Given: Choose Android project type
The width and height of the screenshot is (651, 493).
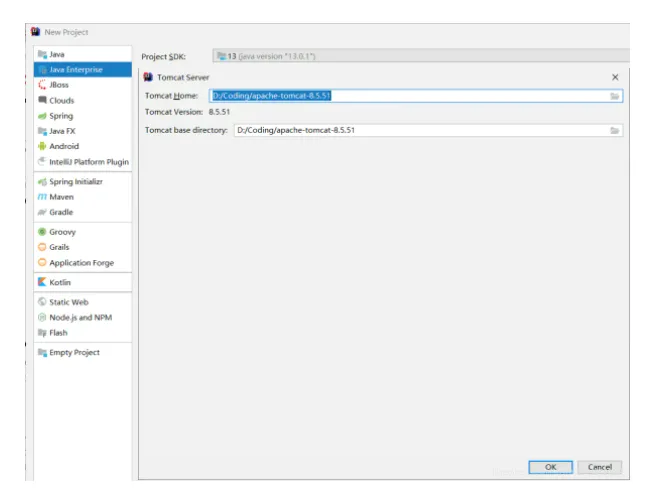Looking at the screenshot, I should pyautogui.click(x=83, y=146).
